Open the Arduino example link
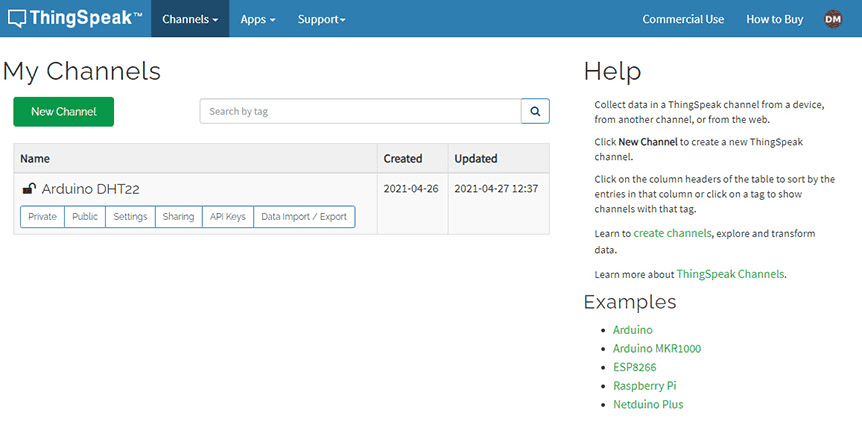This screenshot has height=421, width=862. coord(633,330)
